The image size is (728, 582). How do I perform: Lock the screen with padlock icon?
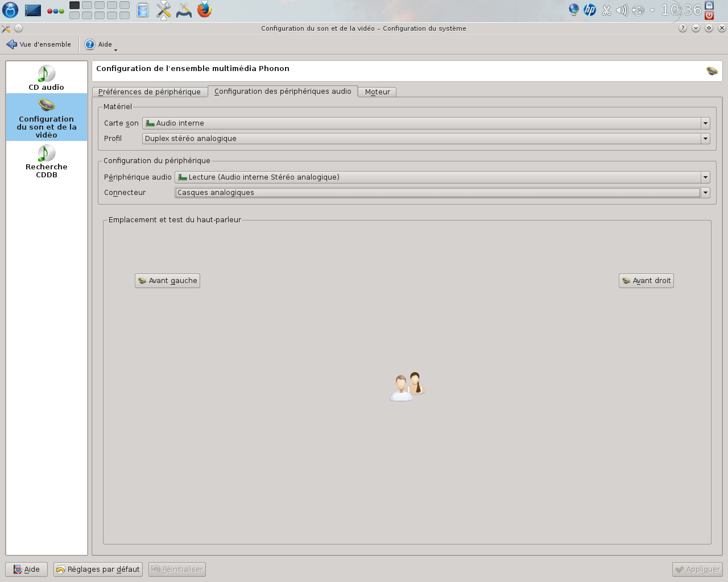[709, 5]
